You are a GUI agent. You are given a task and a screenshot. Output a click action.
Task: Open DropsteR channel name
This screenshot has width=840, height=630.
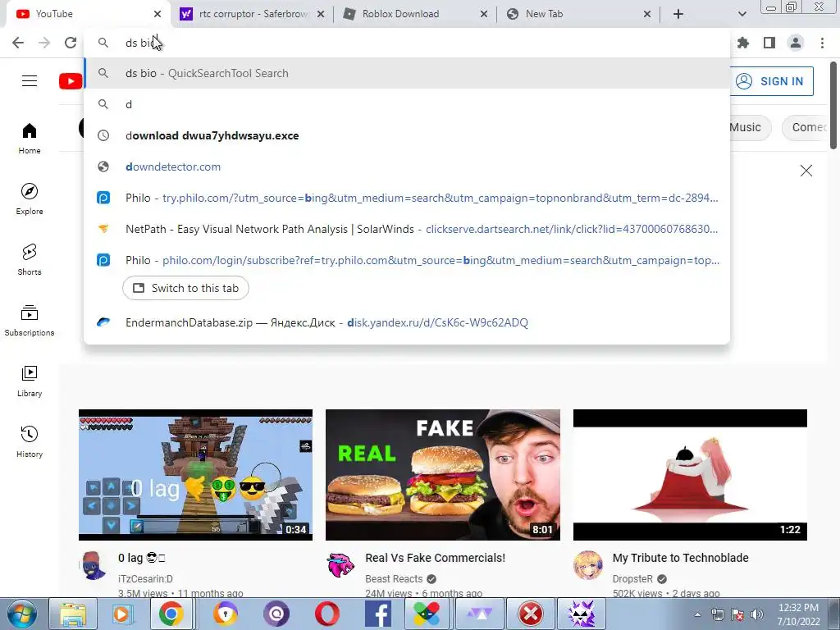point(632,579)
